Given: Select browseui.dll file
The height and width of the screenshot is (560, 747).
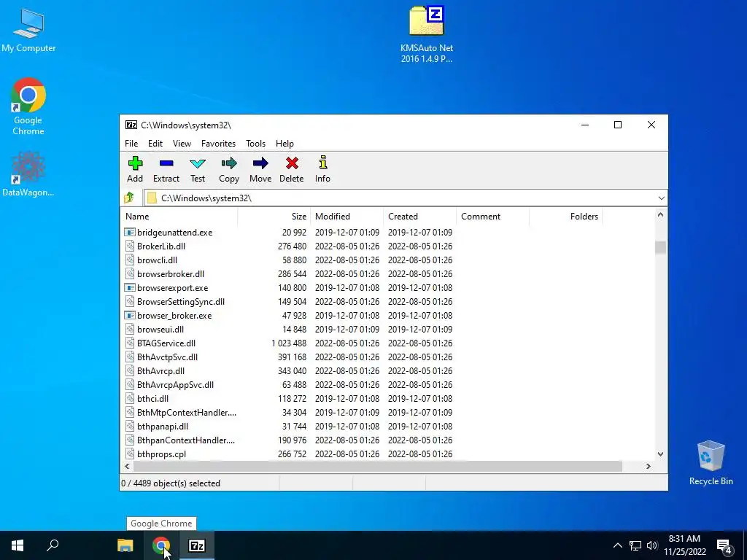Looking at the screenshot, I should 160,329.
